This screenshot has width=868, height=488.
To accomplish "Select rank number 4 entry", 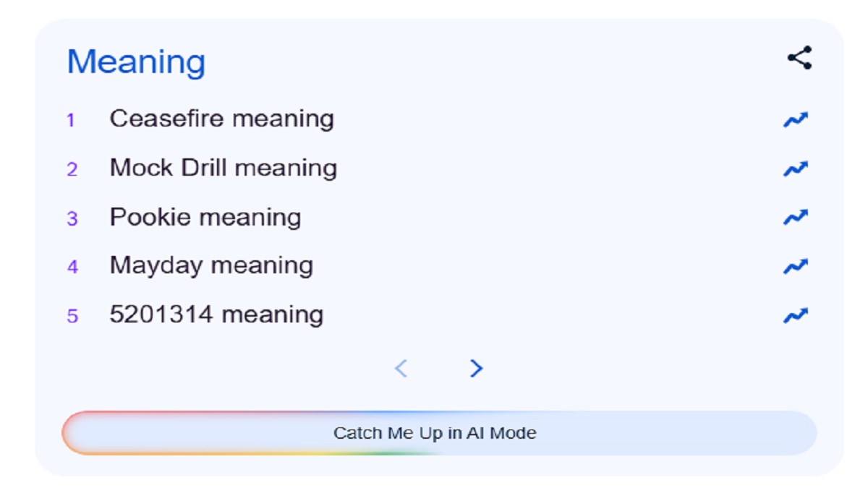I will pyautogui.click(x=72, y=267).
